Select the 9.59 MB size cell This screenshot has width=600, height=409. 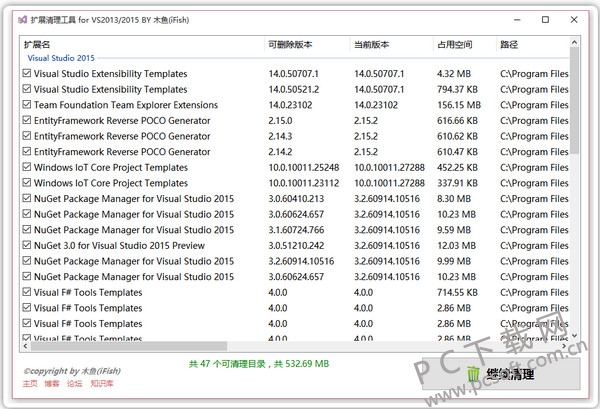[454, 230]
